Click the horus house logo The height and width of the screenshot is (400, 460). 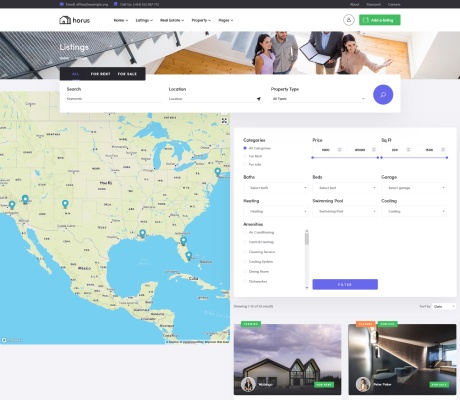tap(75, 20)
